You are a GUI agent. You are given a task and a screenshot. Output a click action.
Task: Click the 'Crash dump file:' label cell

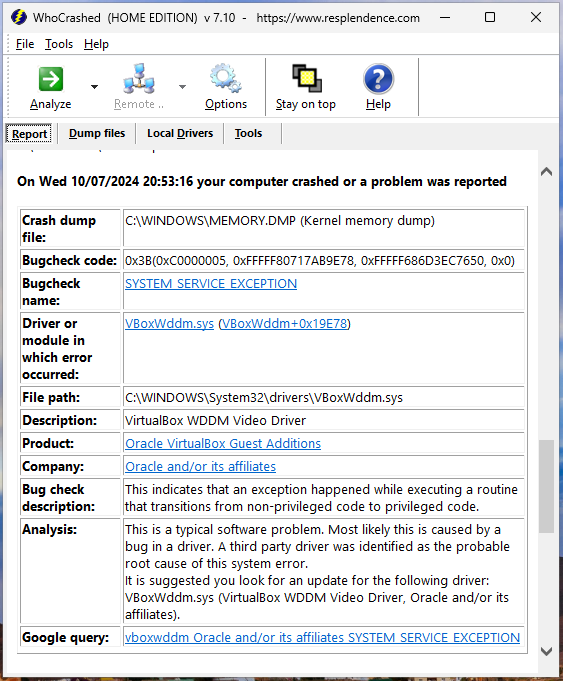[x=70, y=228]
